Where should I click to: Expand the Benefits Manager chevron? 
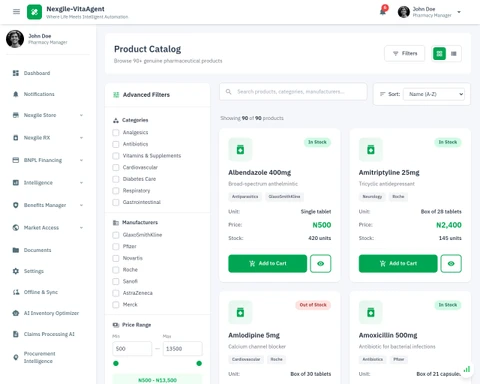pyautogui.click(x=81, y=205)
